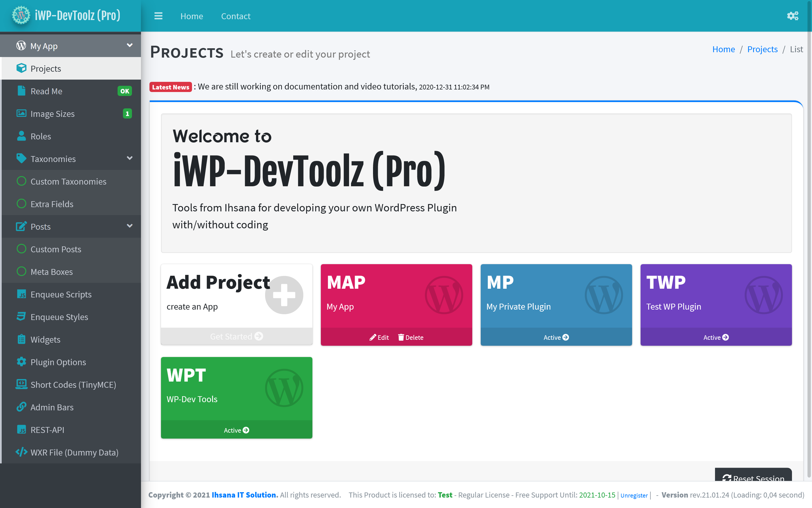Toggle the hamburger sidebar menu icon
Screen dimensions: 812x508
click(x=158, y=16)
